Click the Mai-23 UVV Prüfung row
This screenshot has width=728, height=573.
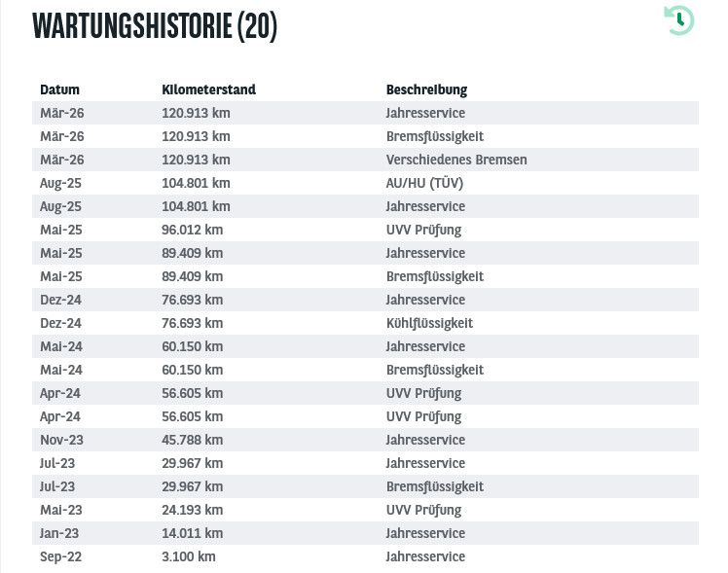365,510
